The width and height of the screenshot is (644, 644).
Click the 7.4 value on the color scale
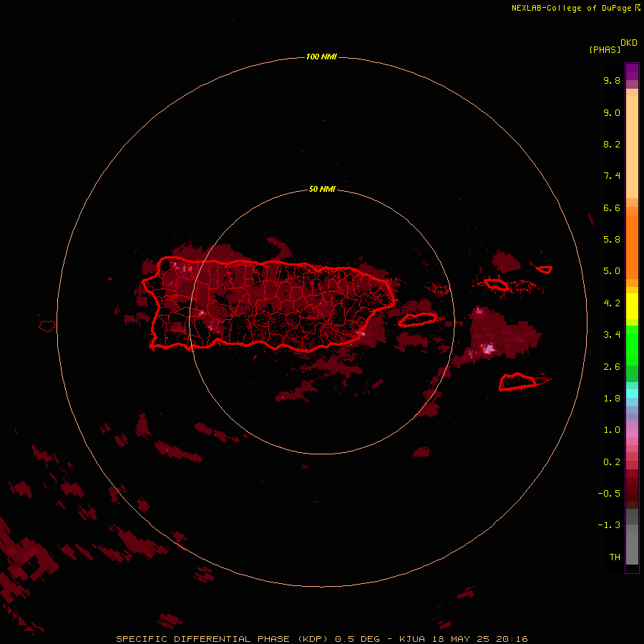pyautogui.click(x=612, y=176)
